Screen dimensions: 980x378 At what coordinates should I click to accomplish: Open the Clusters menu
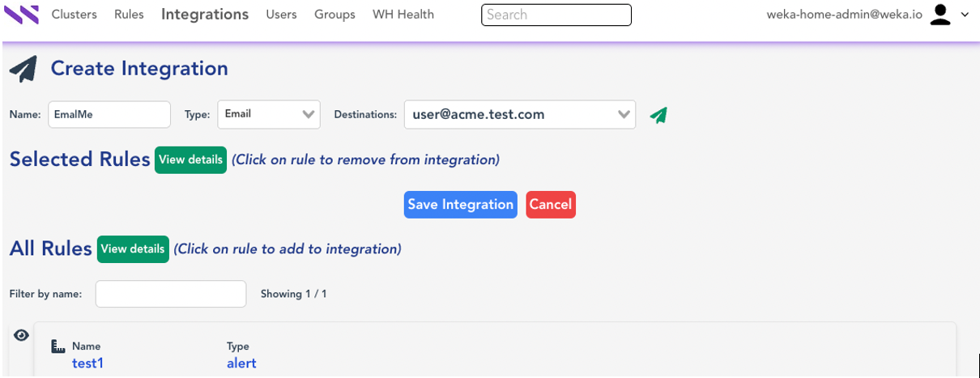pyautogui.click(x=74, y=15)
